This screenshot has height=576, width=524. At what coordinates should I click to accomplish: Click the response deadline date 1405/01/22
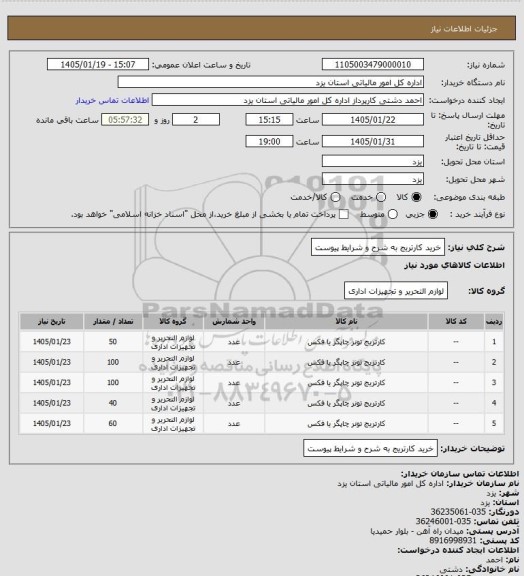click(373, 120)
